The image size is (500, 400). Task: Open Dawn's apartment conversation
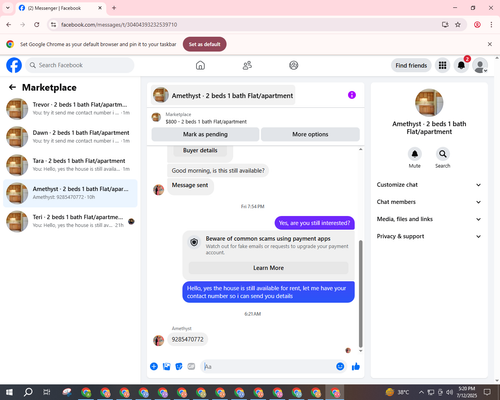(70, 137)
